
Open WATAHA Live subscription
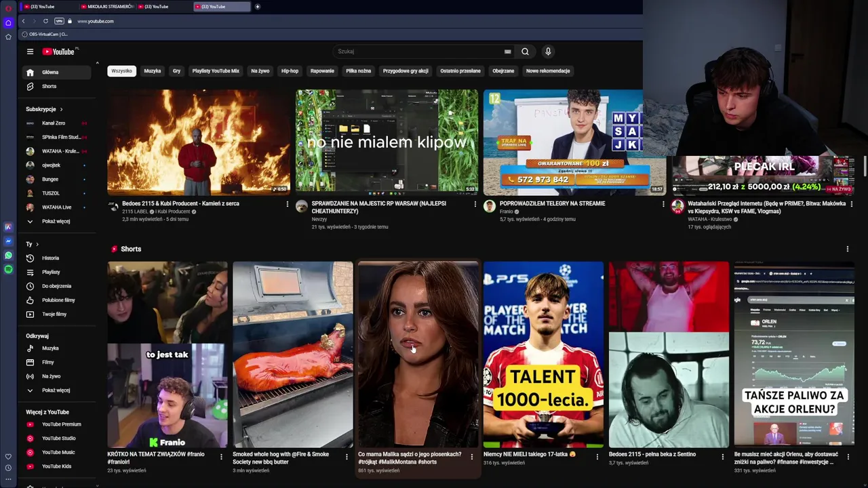(x=56, y=207)
